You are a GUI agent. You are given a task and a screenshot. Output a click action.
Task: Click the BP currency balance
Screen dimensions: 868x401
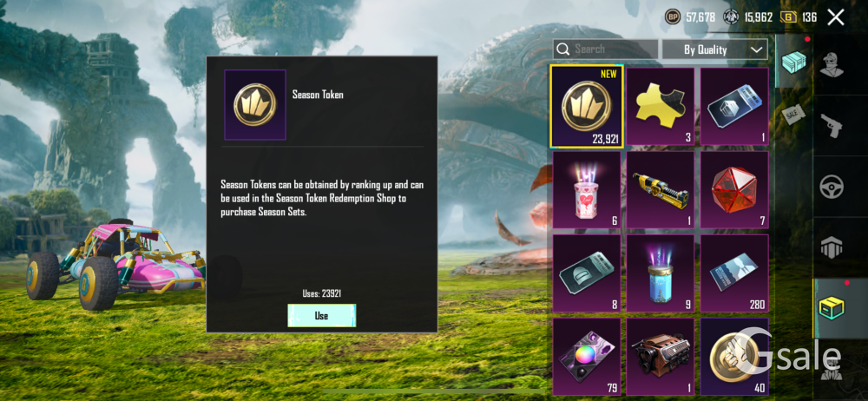point(690,17)
